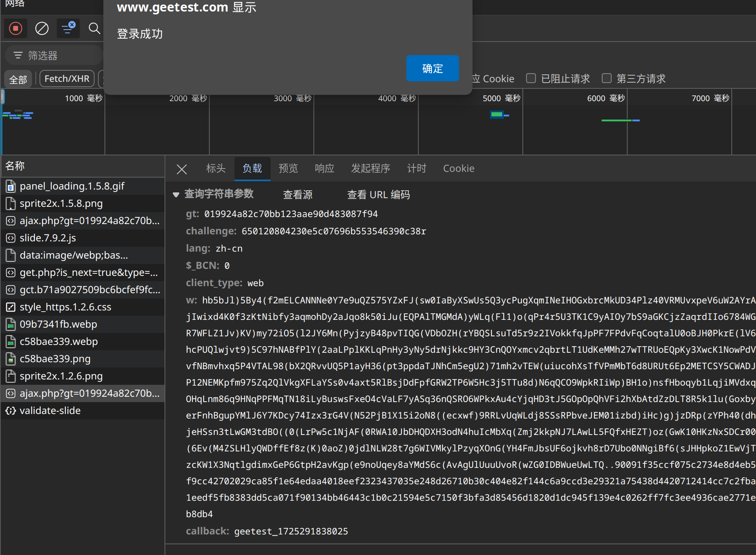Enable 第三方请求 checkbox

pyautogui.click(x=607, y=78)
